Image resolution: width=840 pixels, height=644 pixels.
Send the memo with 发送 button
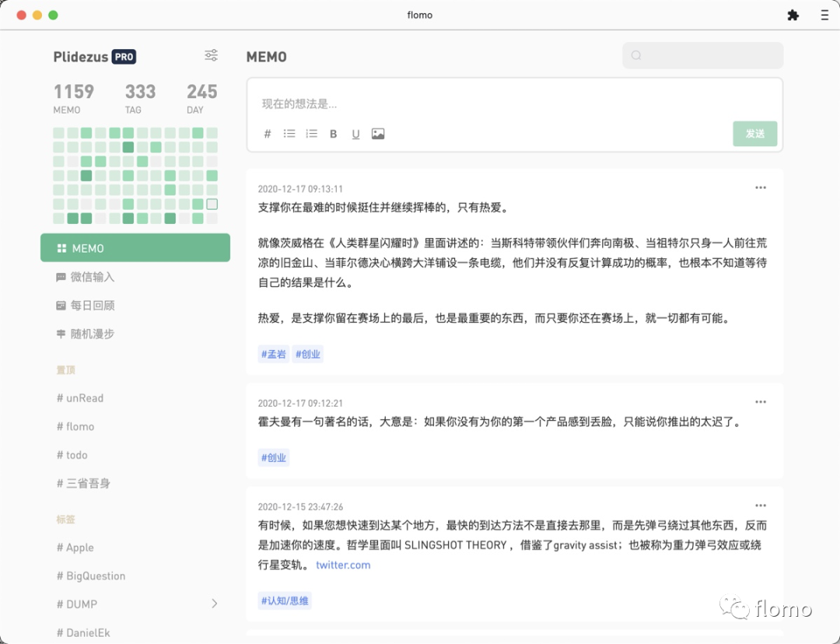(754, 134)
